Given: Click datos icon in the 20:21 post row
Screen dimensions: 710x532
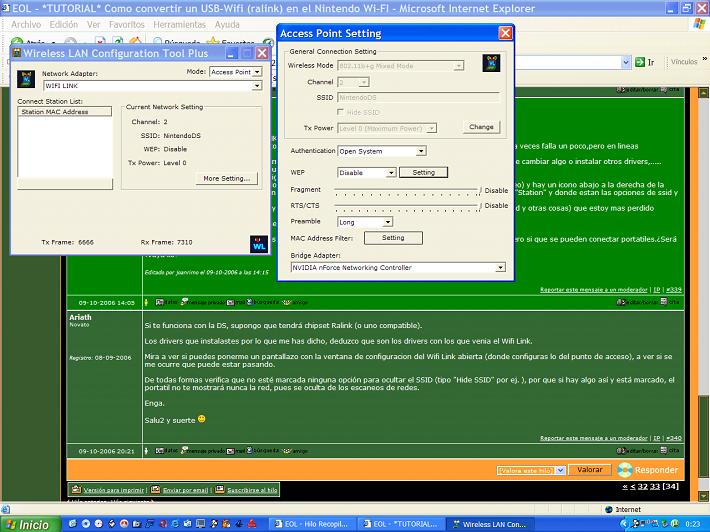Looking at the screenshot, I should 167,451.
